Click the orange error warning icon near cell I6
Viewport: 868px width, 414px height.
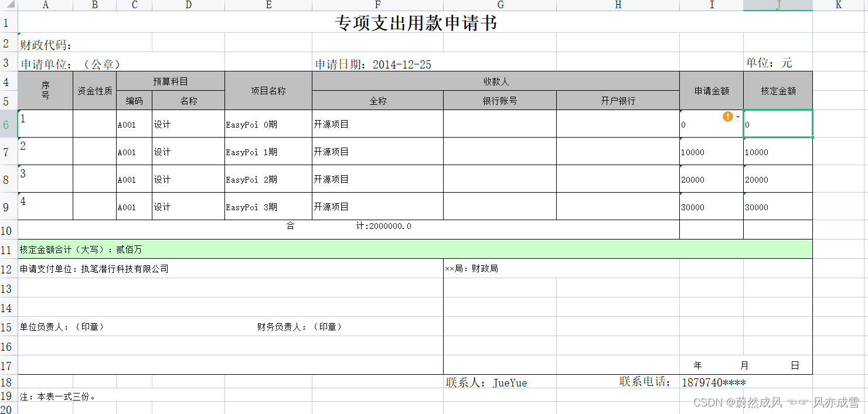click(727, 117)
